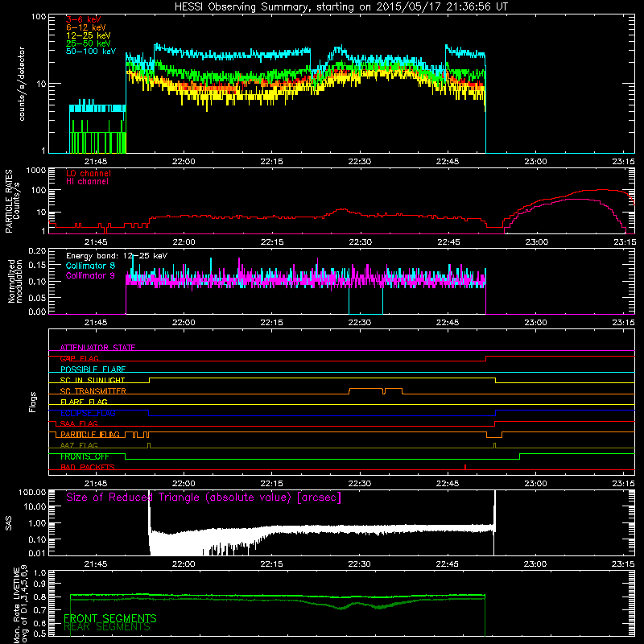Image resolution: width=644 pixels, height=644 pixels.
Task: Click the SAS axis label
Action: point(9,522)
